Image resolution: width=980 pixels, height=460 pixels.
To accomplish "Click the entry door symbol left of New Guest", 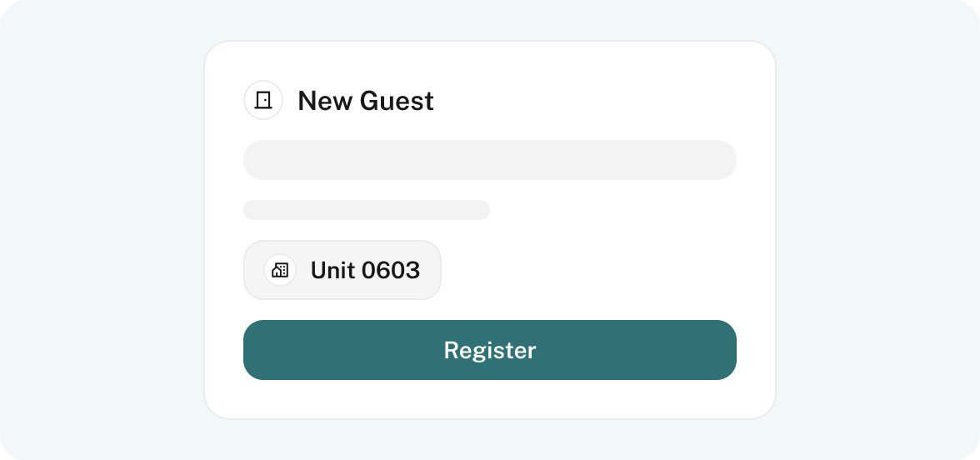I will pos(263,100).
